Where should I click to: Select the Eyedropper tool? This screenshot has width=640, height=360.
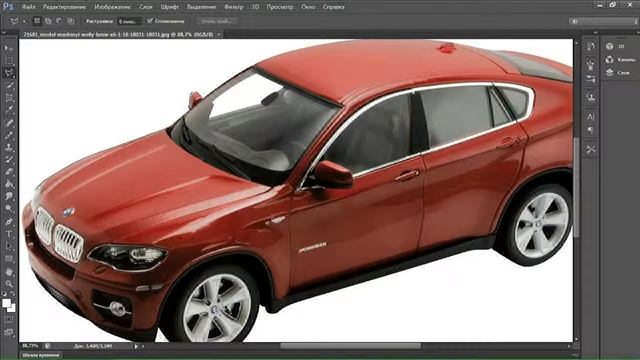(x=9, y=110)
